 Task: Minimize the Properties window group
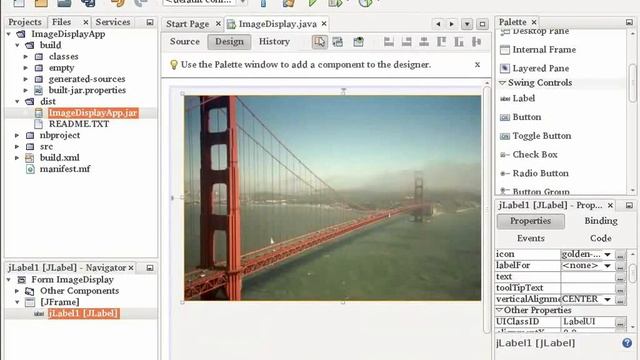pyautogui.click(x=629, y=205)
